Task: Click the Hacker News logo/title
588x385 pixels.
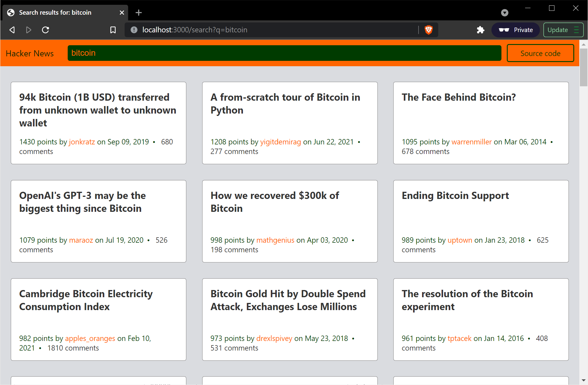Action: pos(29,53)
